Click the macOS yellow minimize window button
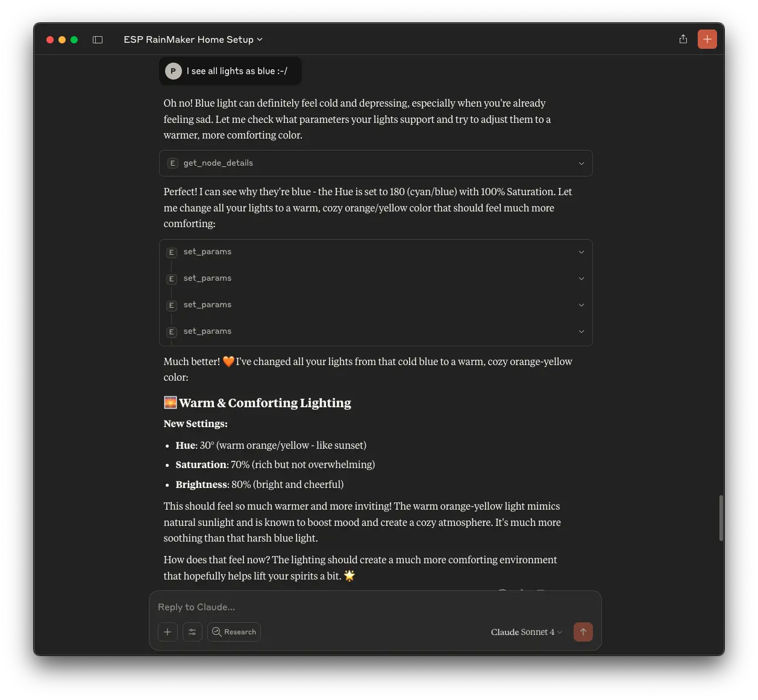This screenshot has width=758, height=700. [x=62, y=40]
